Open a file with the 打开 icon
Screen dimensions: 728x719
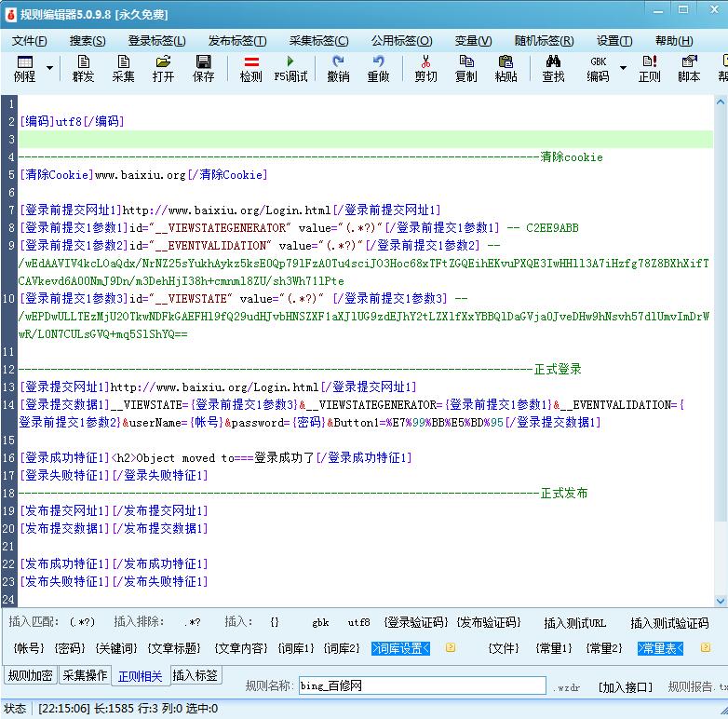pos(163,68)
